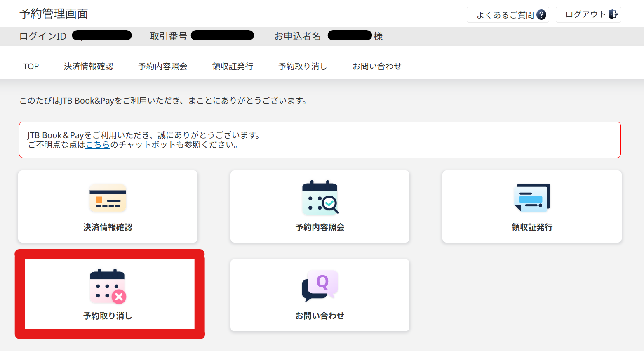Image resolution: width=644 pixels, height=351 pixels.
Task: Click the calendar cancel icon for 予約取り消し
Action: tap(108, 286)
